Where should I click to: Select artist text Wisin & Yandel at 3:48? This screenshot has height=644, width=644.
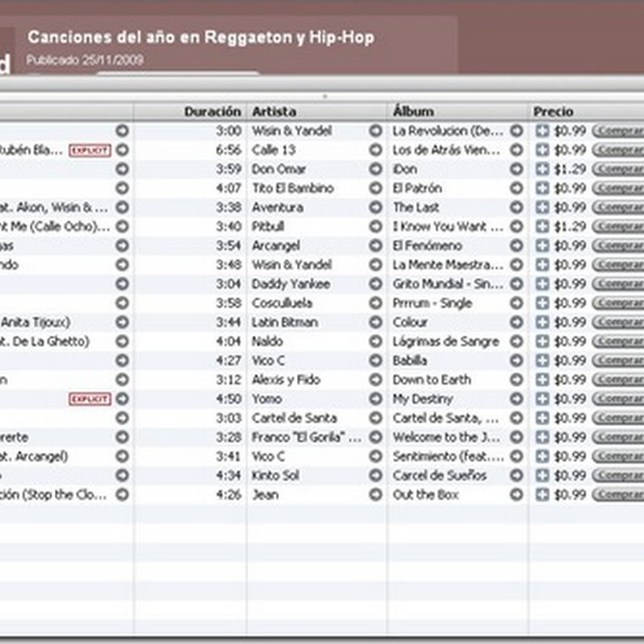(292, 265)
